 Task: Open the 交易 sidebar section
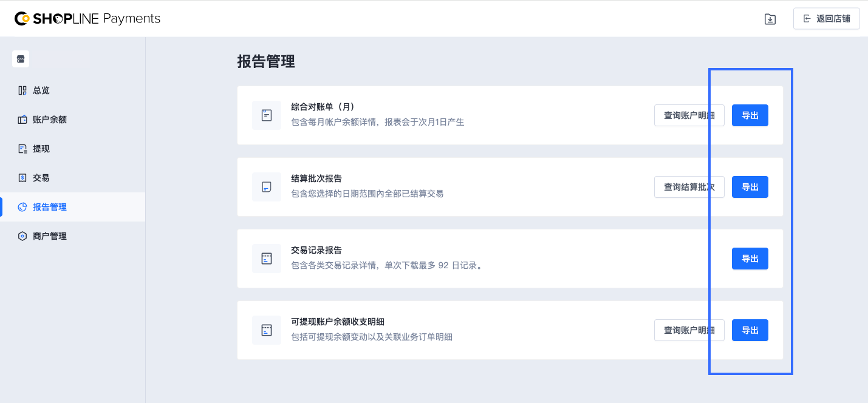click(x=41, y=178)
